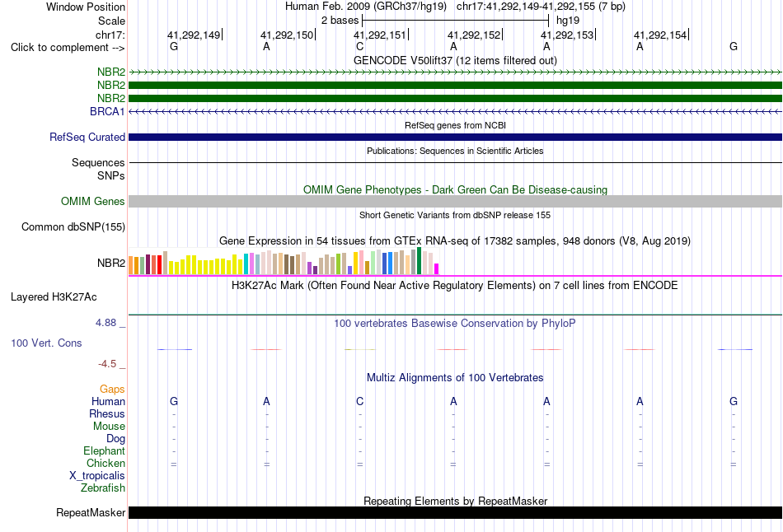Click the yellow PhyloP conservation mark
Viewport: 783px width, 532px height.
(x=359, y=349)
